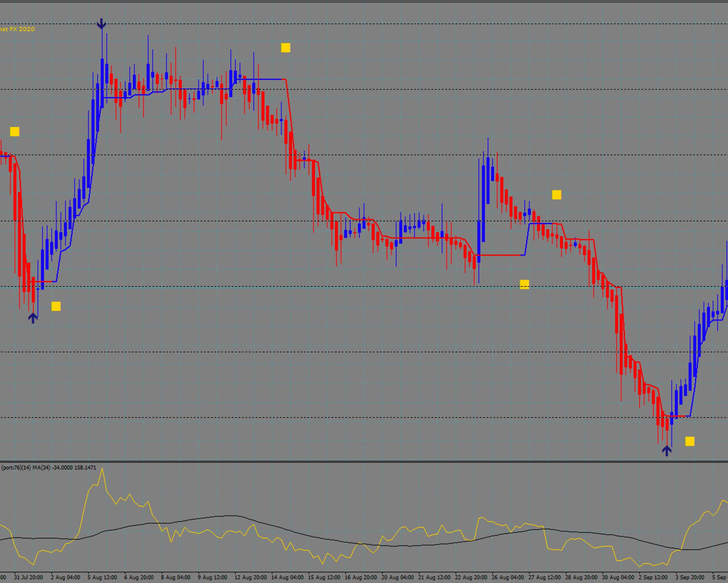
Task: Click the '28 Aug 20:00' time axis label
Action: point(581,577)
